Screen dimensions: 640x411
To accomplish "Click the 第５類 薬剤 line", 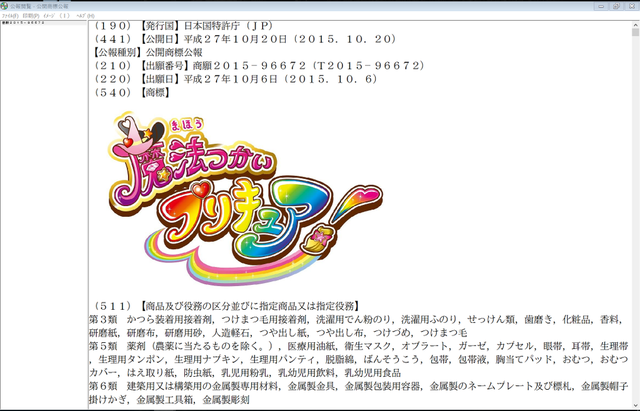I will coord(359,346).
